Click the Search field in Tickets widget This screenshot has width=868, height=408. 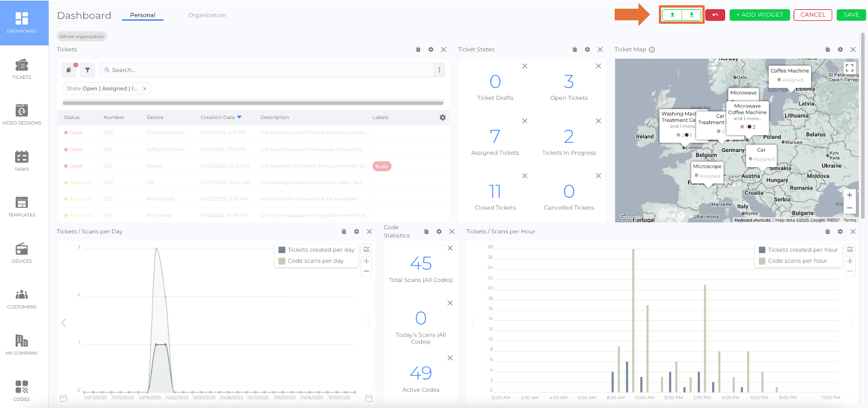267,70
